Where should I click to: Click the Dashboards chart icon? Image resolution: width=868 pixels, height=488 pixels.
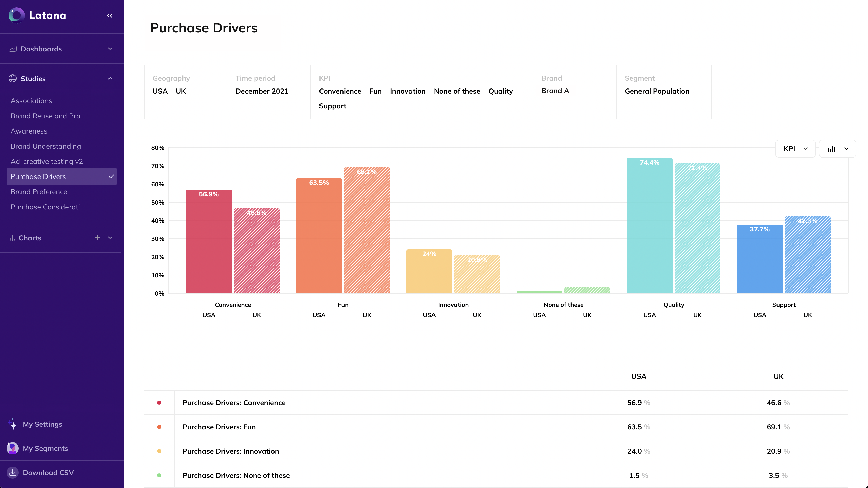pos(12,49)
